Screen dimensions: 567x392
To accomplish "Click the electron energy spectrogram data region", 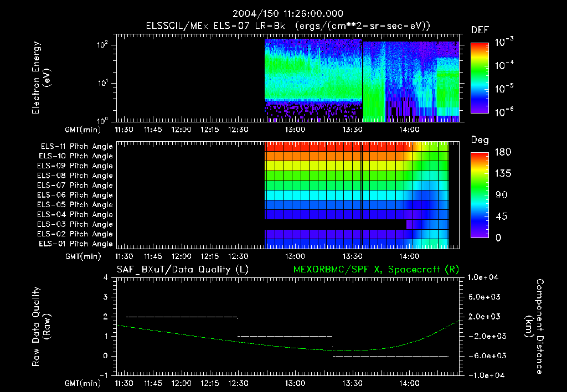I will click(x=362, y=80).
